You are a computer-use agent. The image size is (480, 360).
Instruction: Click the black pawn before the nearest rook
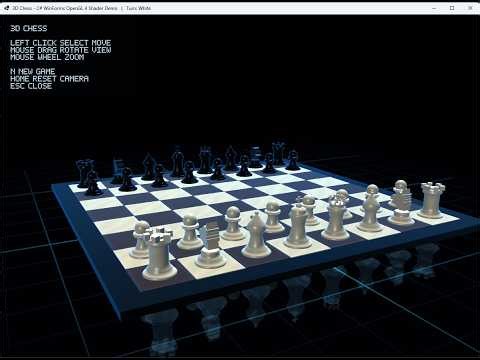click(93, 183)
